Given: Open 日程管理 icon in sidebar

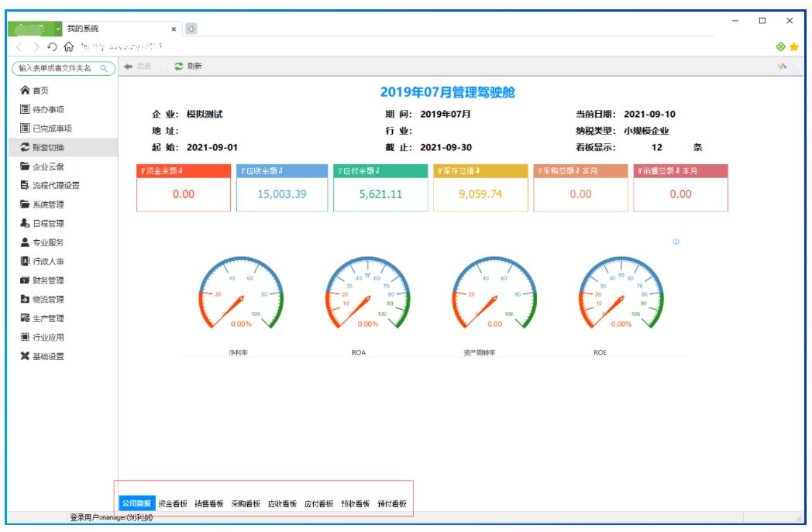Looking at the screenshot, I should pos(24,223).
